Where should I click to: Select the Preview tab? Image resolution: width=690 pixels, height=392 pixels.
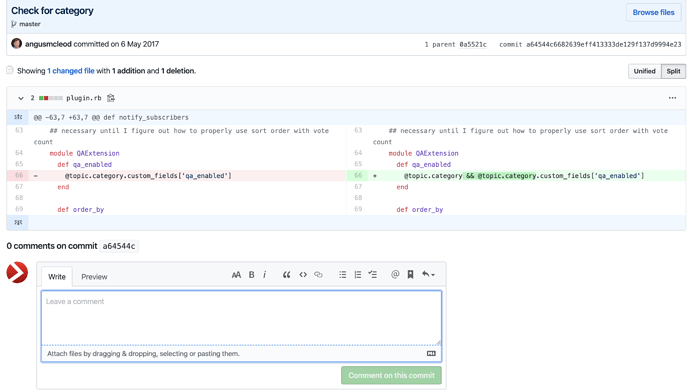94,277
